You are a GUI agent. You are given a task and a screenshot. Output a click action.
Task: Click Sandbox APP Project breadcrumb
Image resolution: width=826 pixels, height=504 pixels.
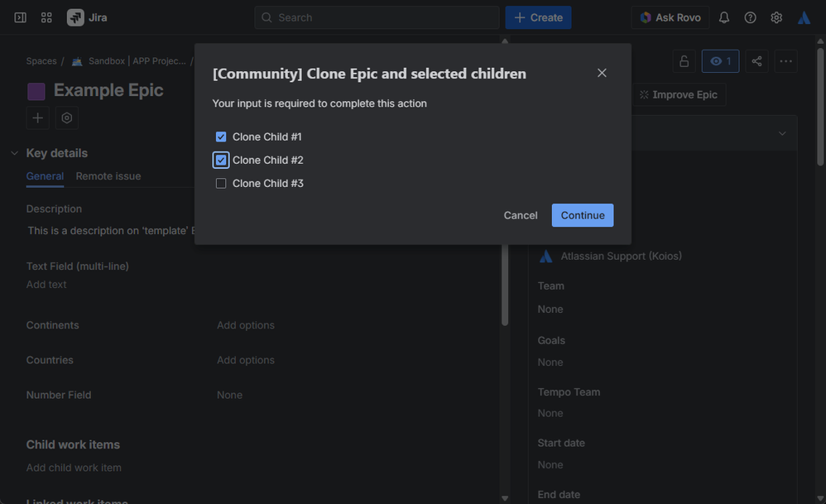coord(129,61)
